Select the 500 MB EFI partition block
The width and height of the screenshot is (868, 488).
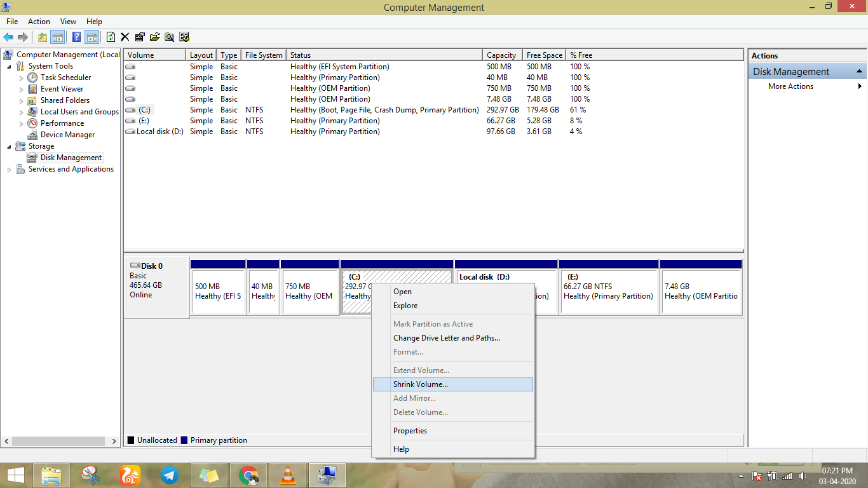(218, 291)
